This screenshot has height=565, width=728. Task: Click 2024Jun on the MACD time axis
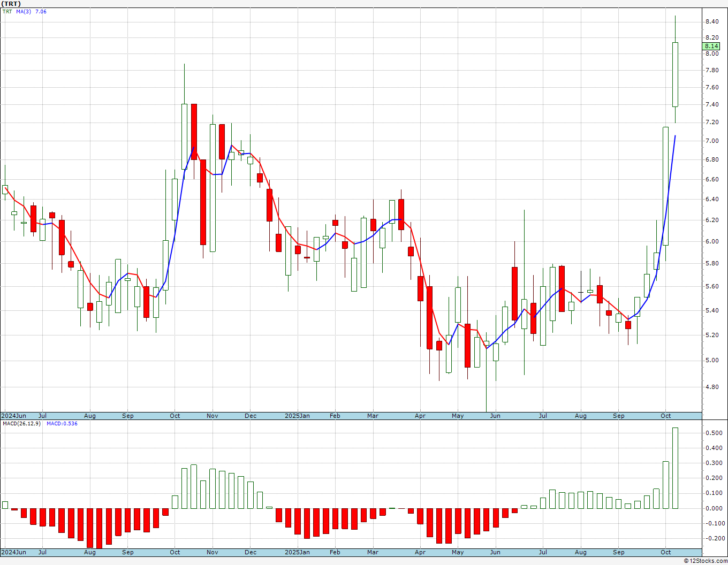13,552
